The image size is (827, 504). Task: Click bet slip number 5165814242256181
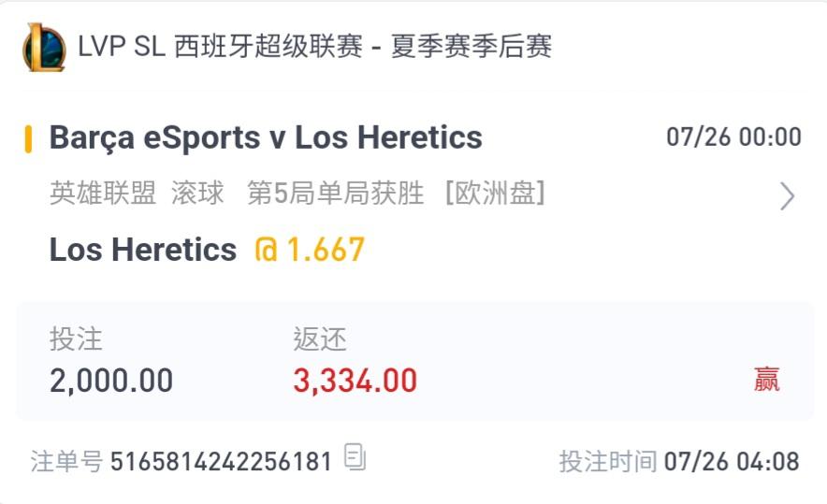pyautogui.click(x=221, y=462)
